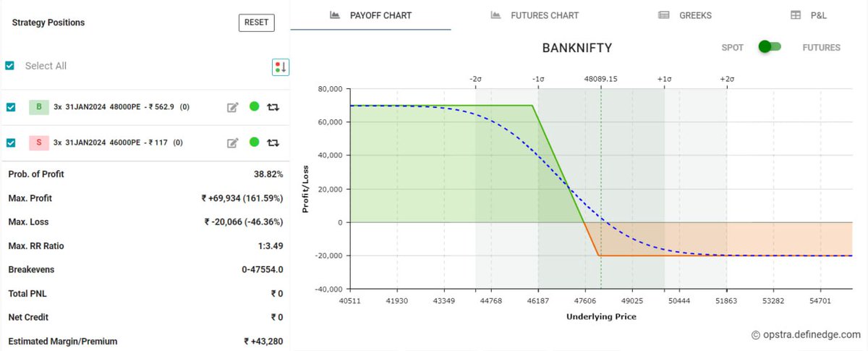Click the +1σ marker on the chart

[664, 78]
